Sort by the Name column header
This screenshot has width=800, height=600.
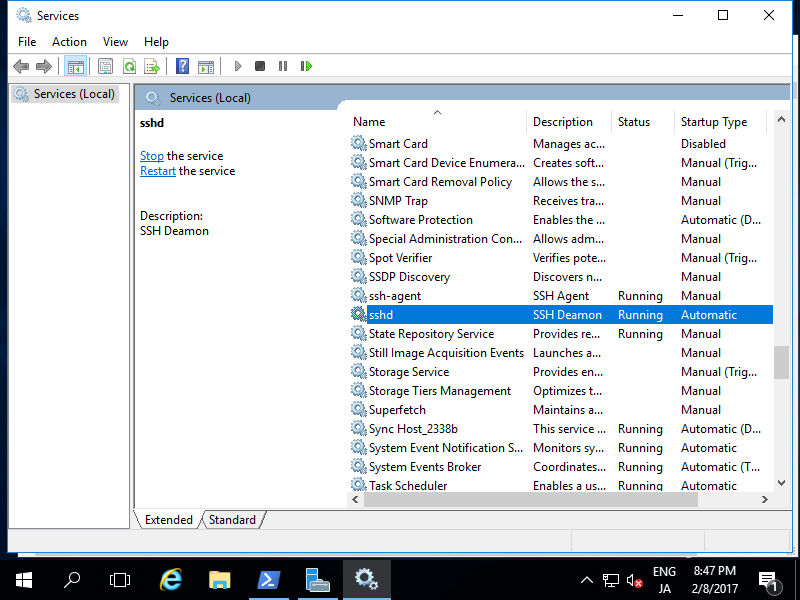437,121
